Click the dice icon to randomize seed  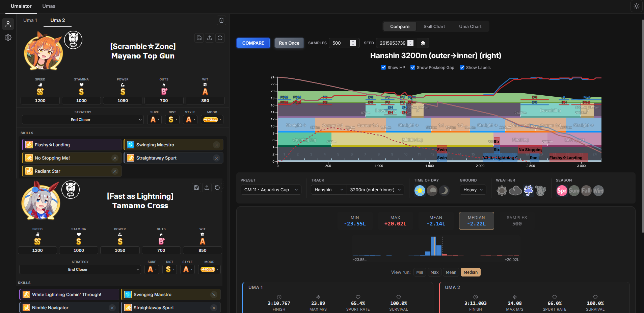point(423,43)
